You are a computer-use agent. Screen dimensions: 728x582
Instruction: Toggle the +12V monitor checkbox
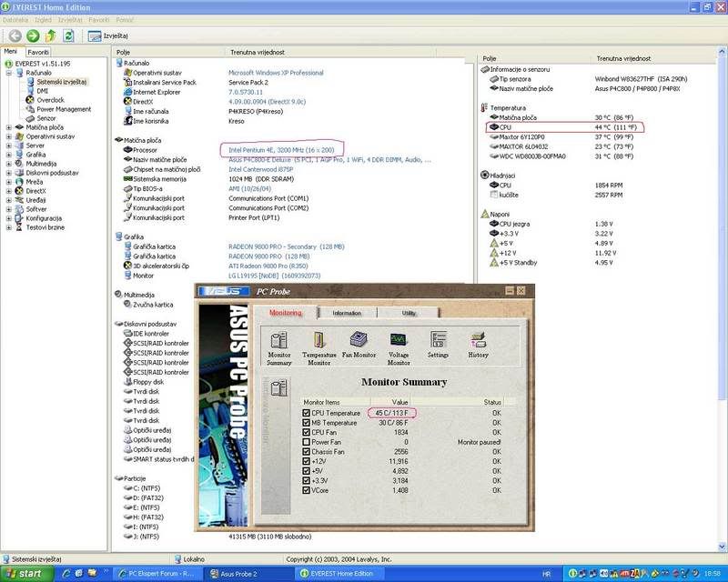pos(306,461)
